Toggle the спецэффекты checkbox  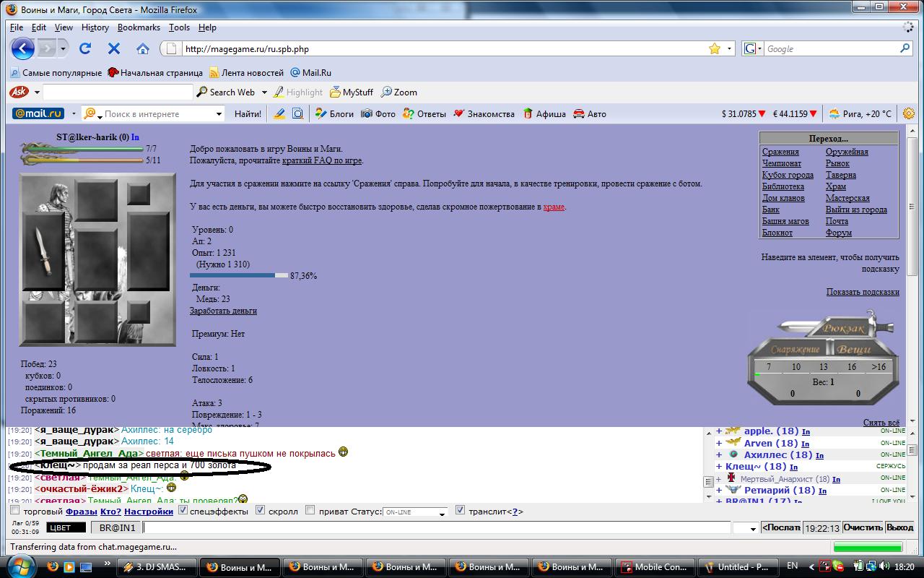[x=183, y=511]
